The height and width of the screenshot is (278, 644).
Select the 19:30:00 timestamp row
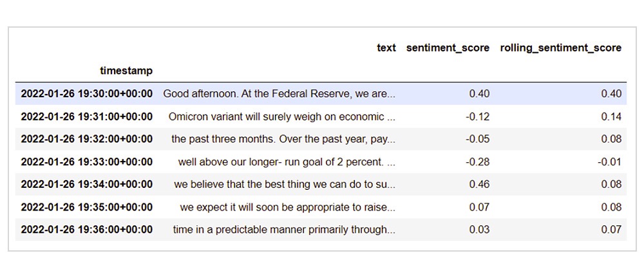coord(321,93)
